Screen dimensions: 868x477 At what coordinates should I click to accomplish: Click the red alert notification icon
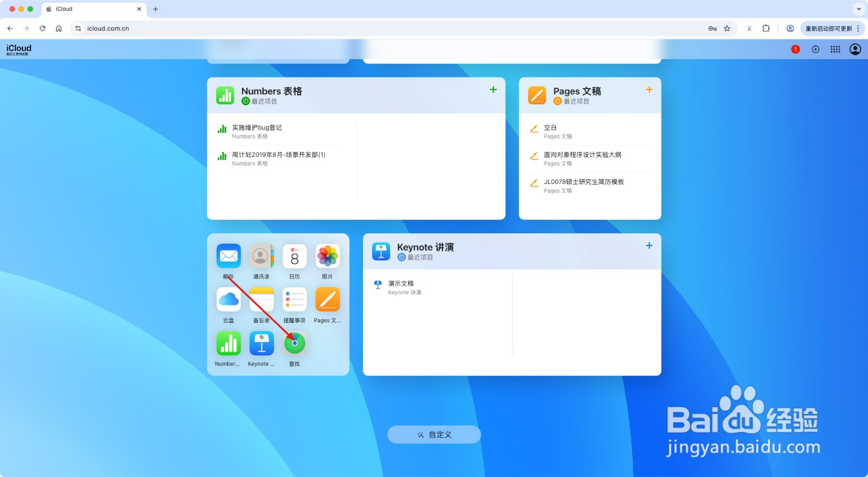click(x=795, y=49)
